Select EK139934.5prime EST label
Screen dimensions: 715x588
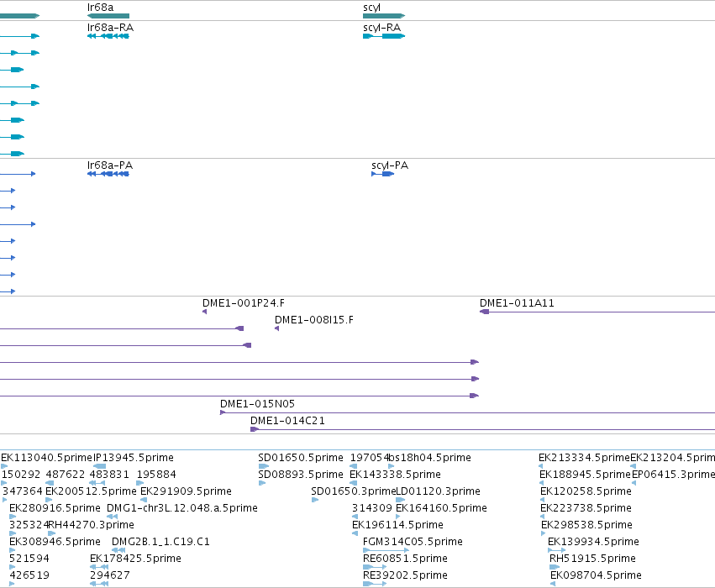pyautogui.click(x=593, y=542)
